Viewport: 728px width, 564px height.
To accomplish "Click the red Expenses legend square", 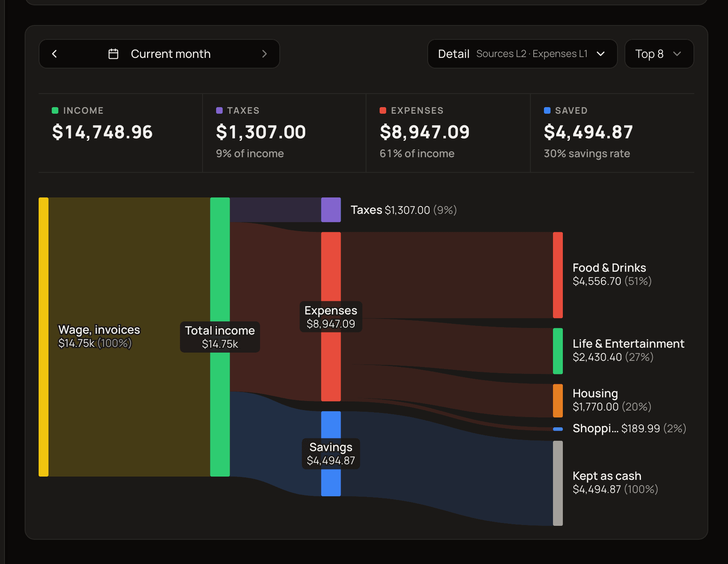I will pyautogui.click(x=383, y=110).
